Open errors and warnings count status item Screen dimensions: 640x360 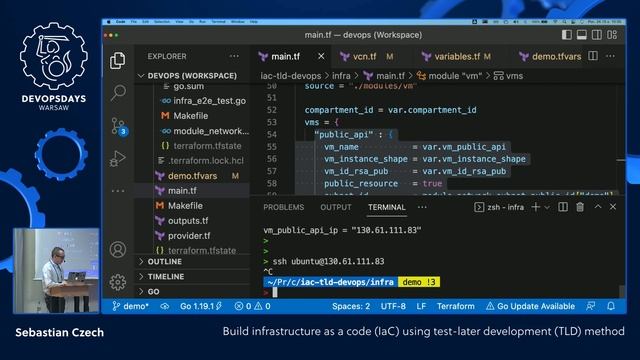252,306
